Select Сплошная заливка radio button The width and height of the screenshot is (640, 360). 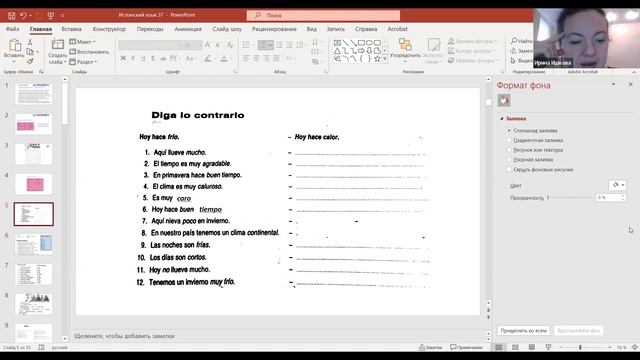click(x=509, y=131)
